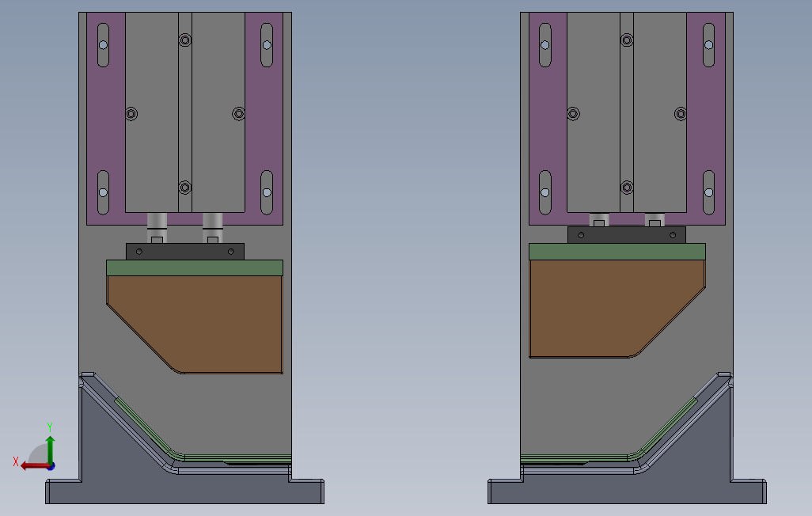Select the top center screw on the right cylinder
Screen dimensions: 812x516
pos(627,40)
